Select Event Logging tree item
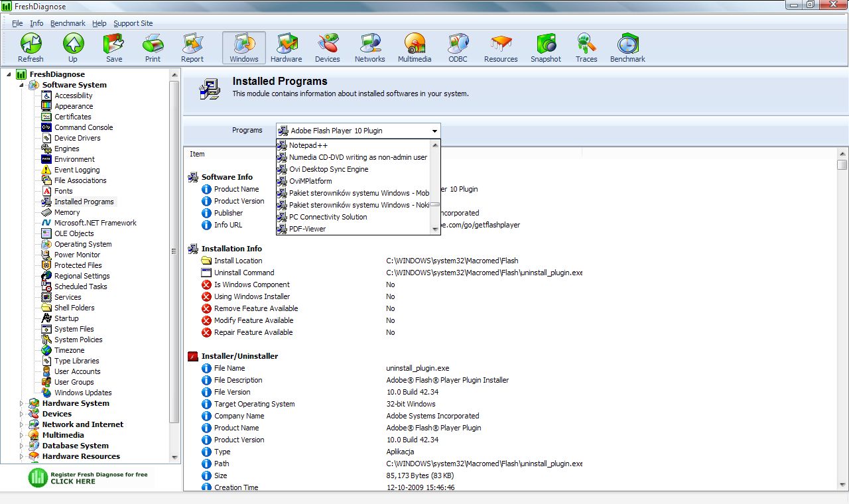This screenshot has width=849, height=504. point(77,170)
